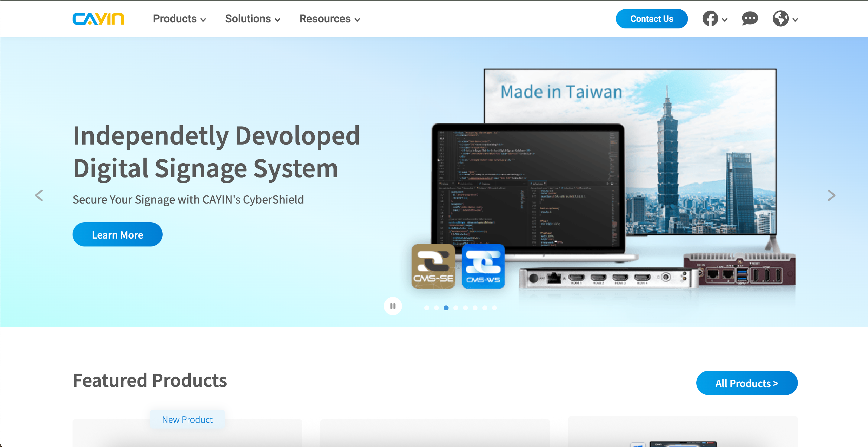Click the Independetly Devoloped Digital Signage System headline
868x447 pixels.
pos(216,152)
